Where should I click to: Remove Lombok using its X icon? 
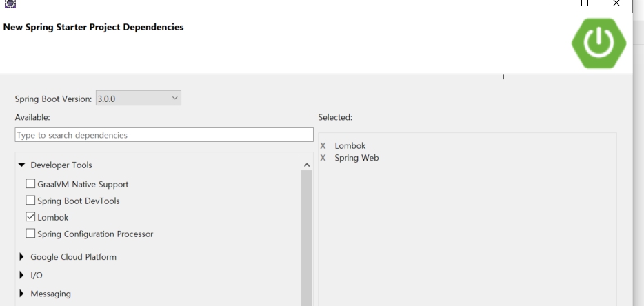pyautogui.click(x=323, y=146)
